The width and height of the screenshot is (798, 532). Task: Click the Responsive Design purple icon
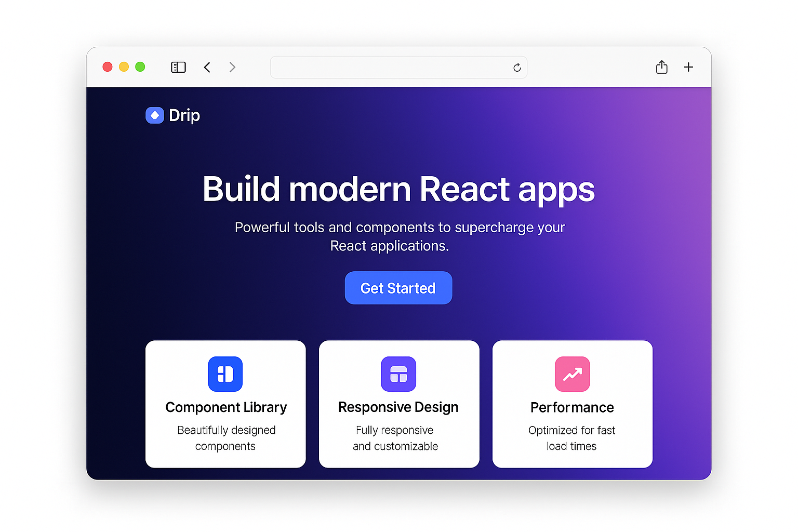click(398, 374)
